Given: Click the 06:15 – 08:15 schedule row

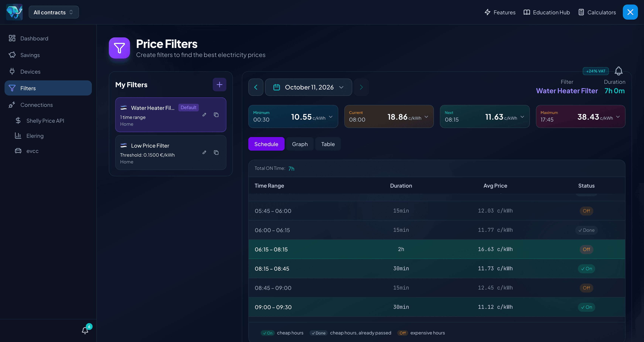Looking at the screenshot, I should click(x=437, y=249).
